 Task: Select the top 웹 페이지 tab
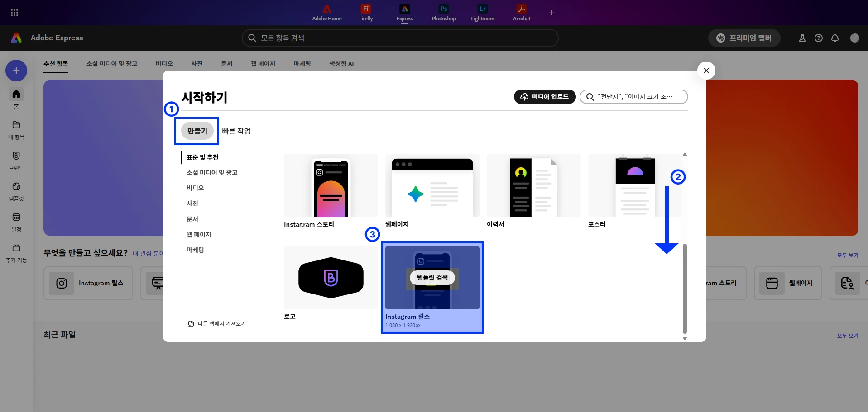point(263,64)
